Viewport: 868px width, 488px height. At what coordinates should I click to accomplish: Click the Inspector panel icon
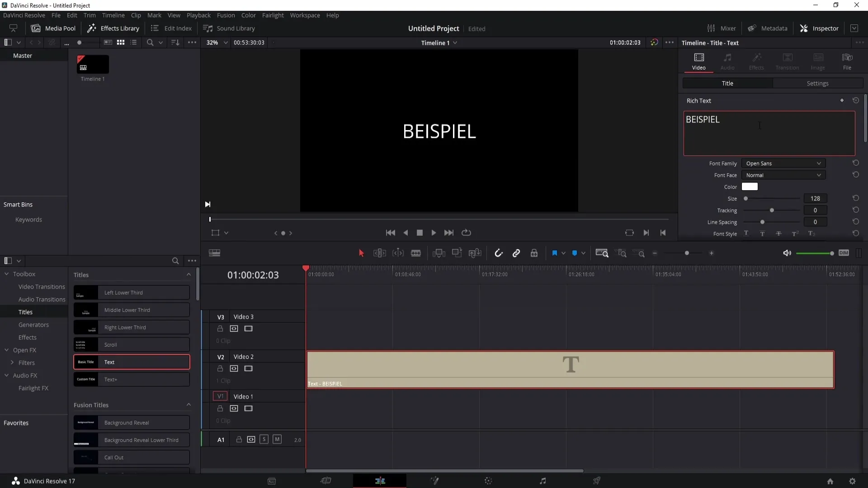pyautogui.click(x=806, y=28)
